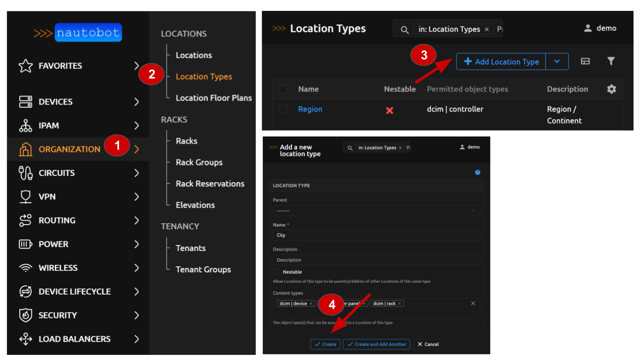Image resolution: width=644 pixels, height=362 pixels.
Task: Expand the Devices section in the sidebar
Action: click(56, 101)
